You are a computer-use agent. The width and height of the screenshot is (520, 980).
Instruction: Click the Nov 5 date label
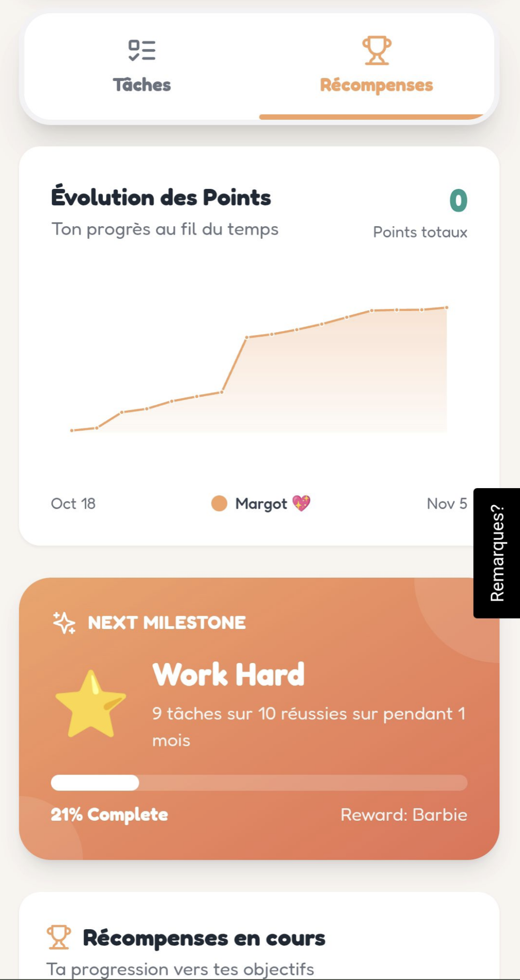pos(447,504)
